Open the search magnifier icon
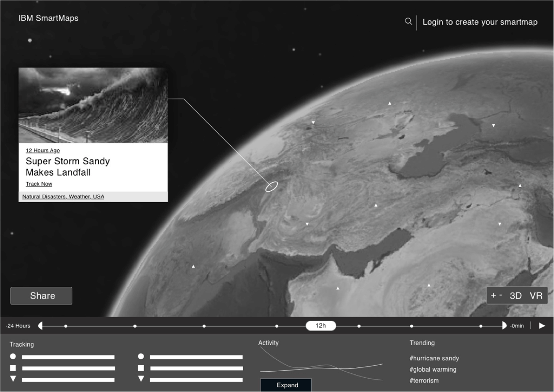Viewport: 554px width, 392px height. (408, 21)
